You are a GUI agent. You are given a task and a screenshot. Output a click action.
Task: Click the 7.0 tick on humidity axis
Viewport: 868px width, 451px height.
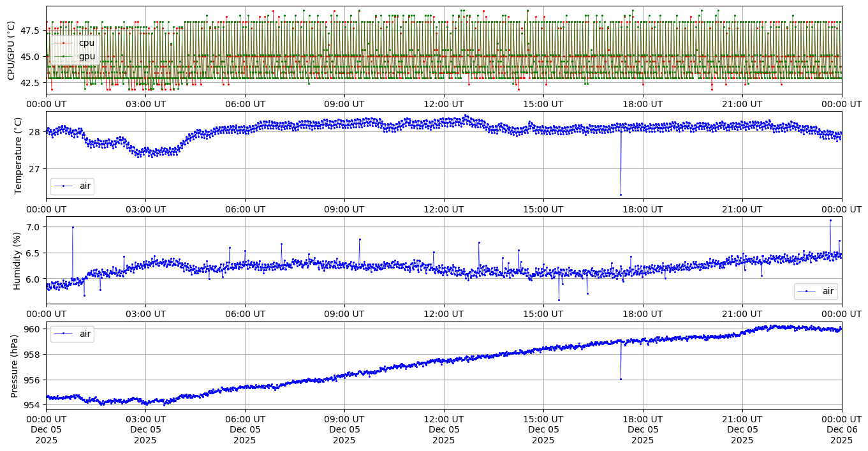tap(33, 227)
